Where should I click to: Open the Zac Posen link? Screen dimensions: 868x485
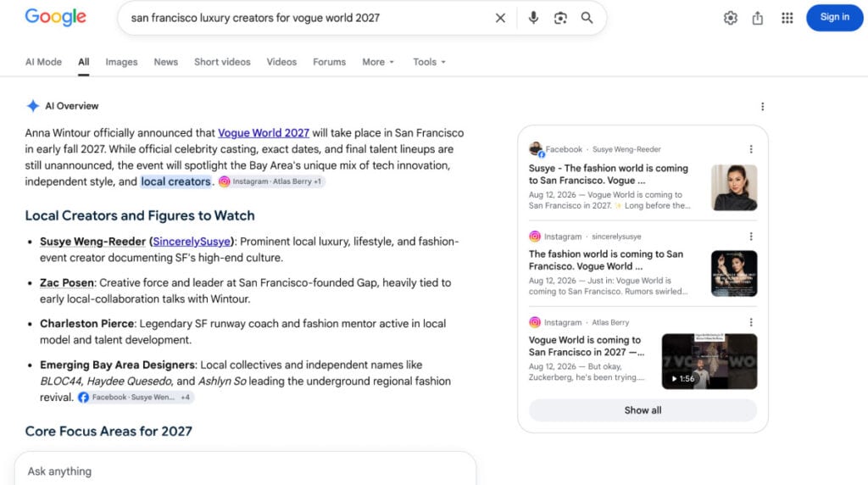click(66, 283)
